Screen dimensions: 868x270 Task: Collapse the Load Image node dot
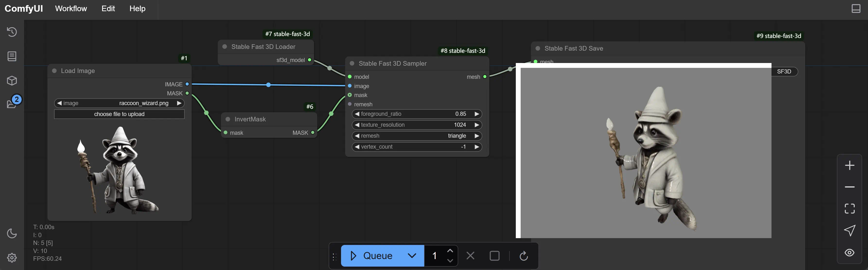click(54, 71)
